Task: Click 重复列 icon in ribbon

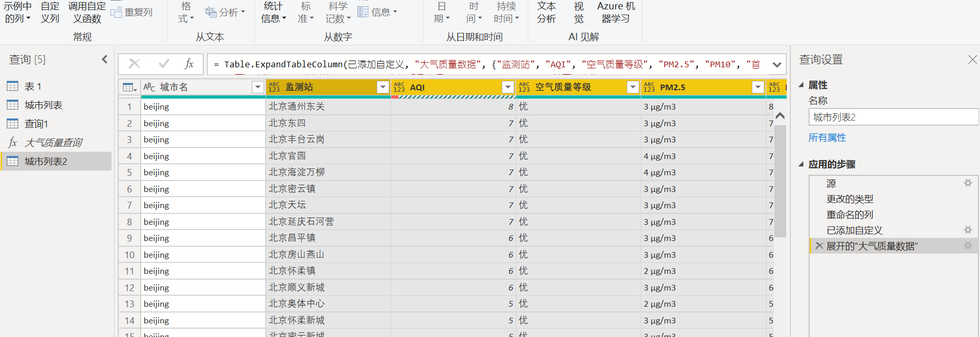Action: coord(116,12)
